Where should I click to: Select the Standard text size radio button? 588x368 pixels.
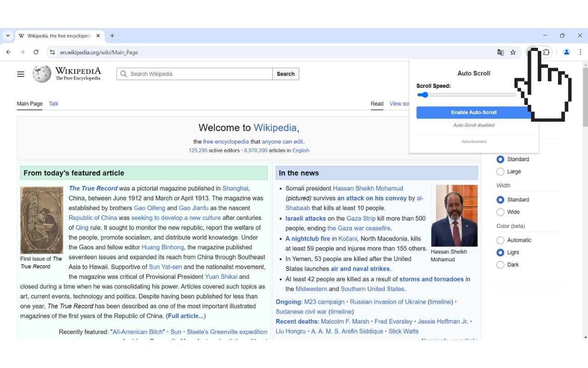[x=500, y=159]
